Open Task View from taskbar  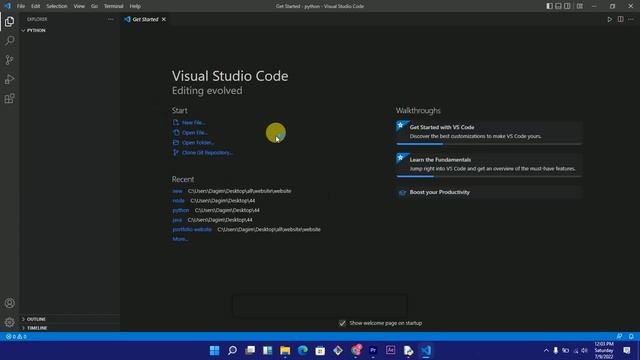[250, 351]
